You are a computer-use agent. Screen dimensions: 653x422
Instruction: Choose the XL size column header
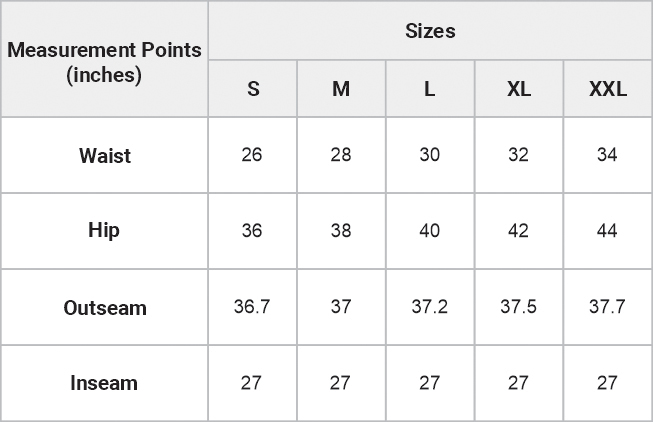[x=518, y=89]
